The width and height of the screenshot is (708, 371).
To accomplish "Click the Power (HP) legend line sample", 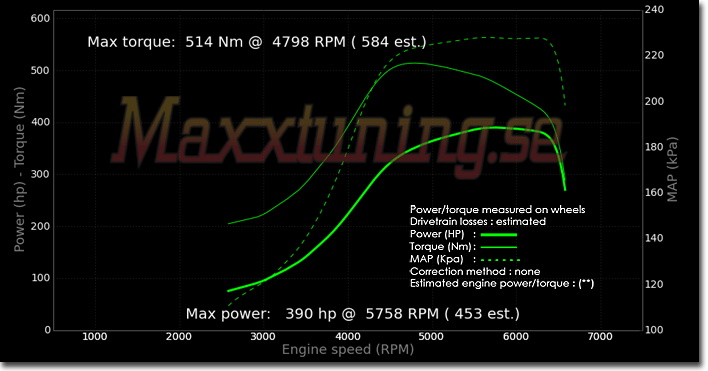I will point(498,235).
